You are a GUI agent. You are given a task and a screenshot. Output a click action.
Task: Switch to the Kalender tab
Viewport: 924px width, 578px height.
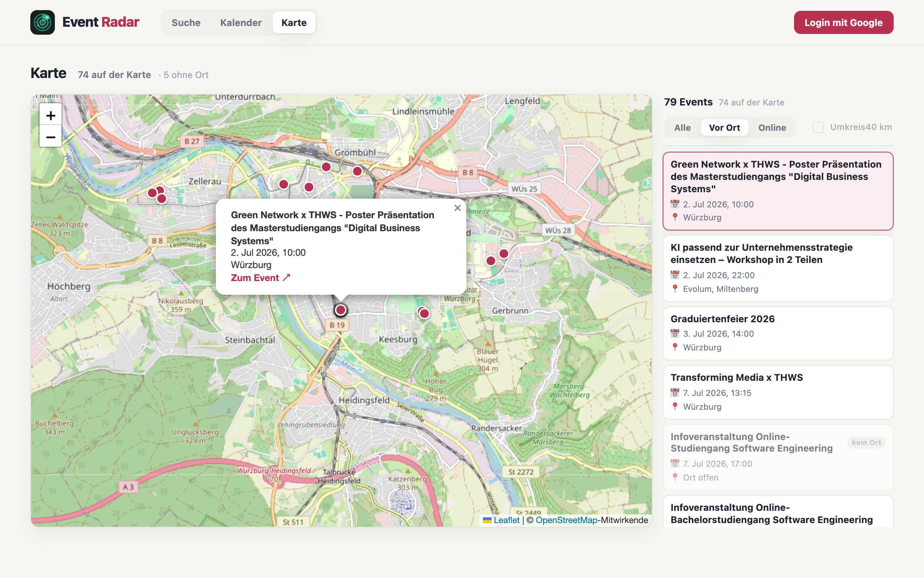click(241, 22)
